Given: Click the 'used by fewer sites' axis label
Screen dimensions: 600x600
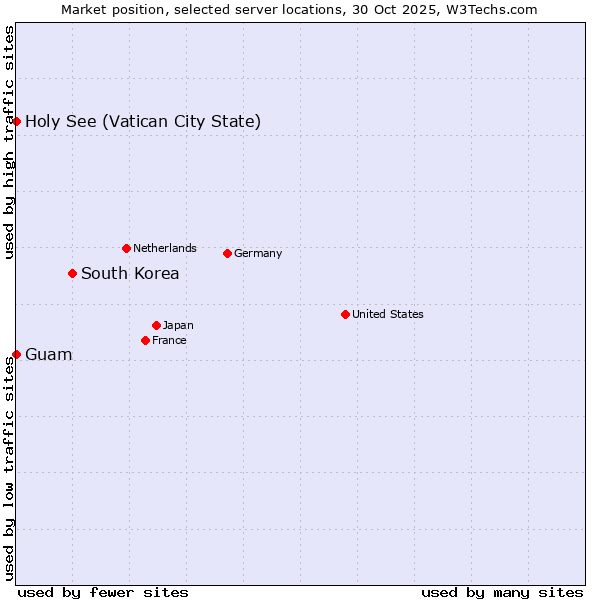Looking at the screenshot, I should pos(103,592).
